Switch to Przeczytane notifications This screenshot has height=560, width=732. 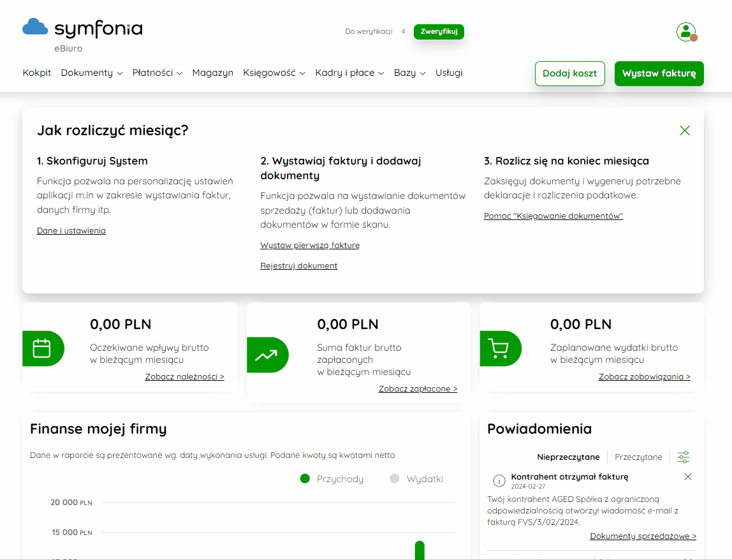pyautogui.click(x=638, y=457)
